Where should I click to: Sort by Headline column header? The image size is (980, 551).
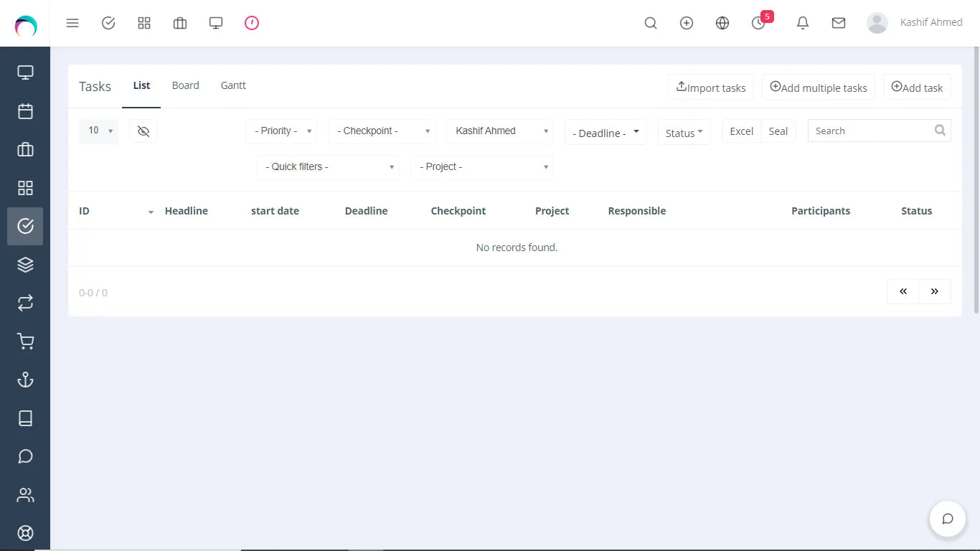tap(187, 211)
